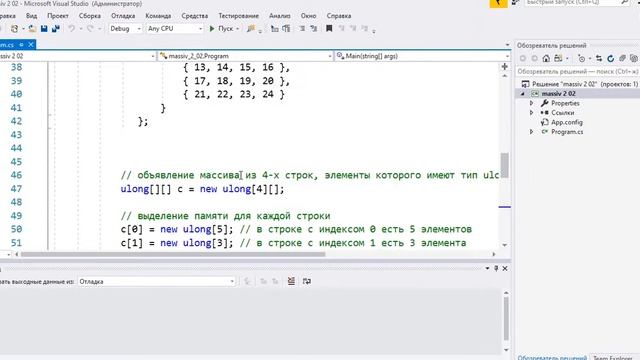The width and height of the screenshot is (640, 360).
Task: Collapse the massiv 2 02 project node
Action: pyautogui.click(x=522, y=94)
